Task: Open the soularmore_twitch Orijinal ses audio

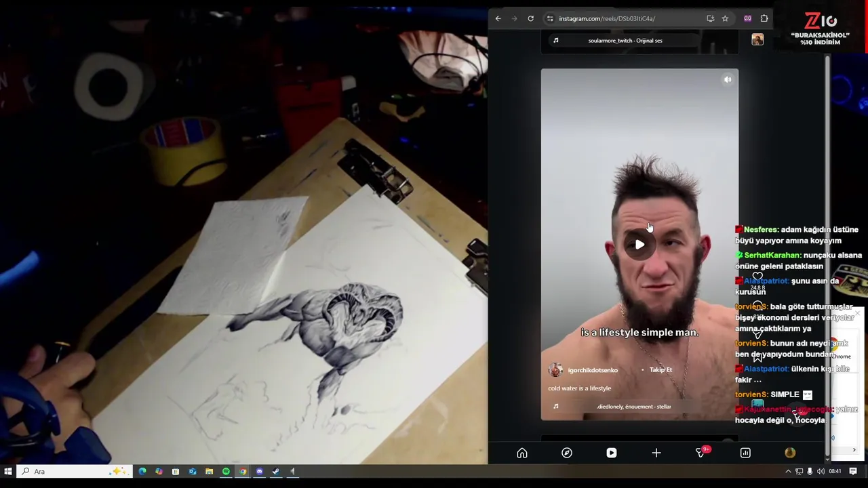Action: point(625,41)
